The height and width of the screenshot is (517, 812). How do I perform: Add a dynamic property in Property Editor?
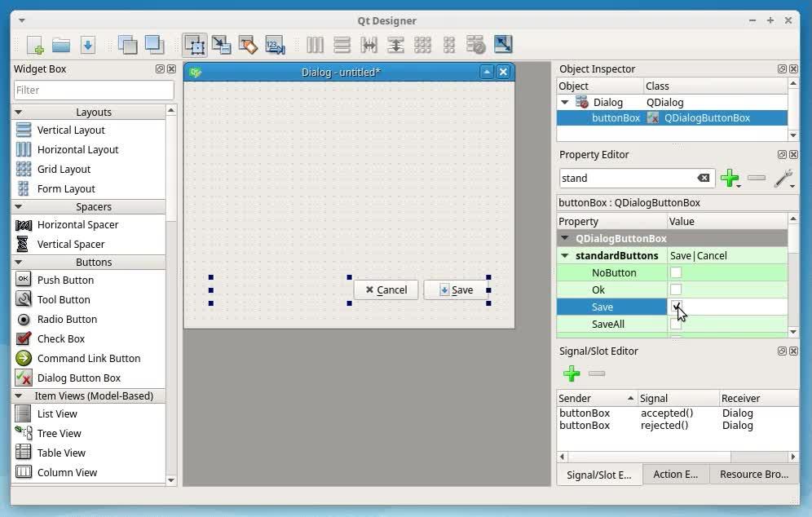pyautogui.click(x=730, y=179)
